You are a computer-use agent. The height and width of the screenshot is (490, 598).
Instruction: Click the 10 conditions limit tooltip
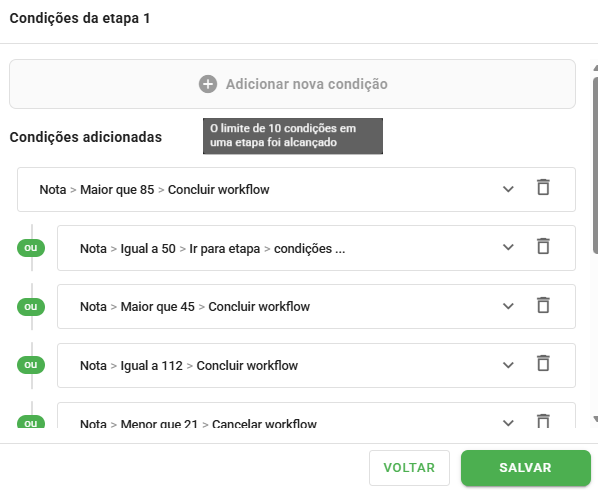click(x=293, y=136)
